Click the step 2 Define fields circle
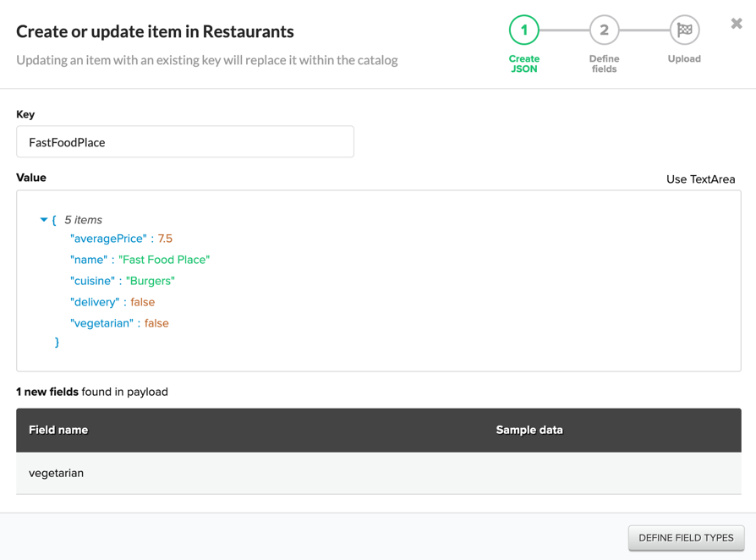Image resolution: width=756 pixels, height=560 pixels. tap(604, 30)
